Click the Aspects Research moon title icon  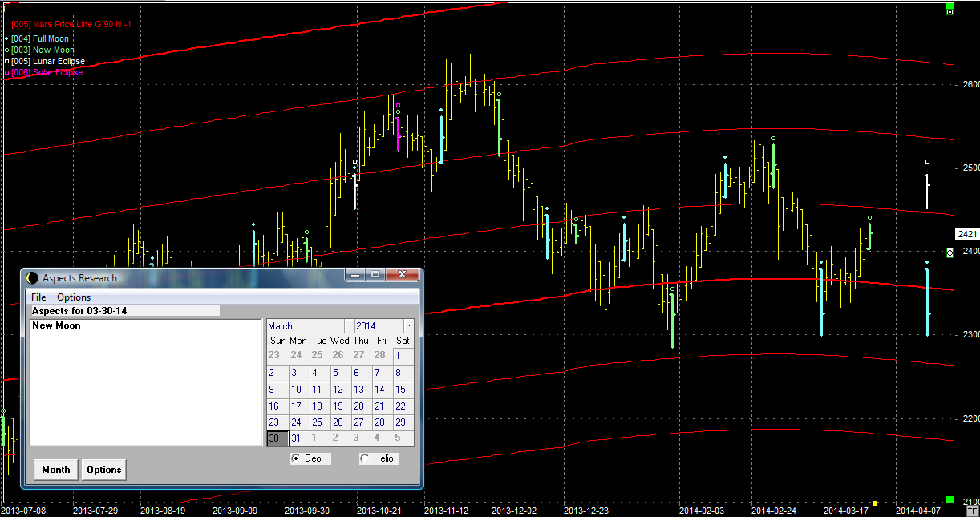point(32,277)
